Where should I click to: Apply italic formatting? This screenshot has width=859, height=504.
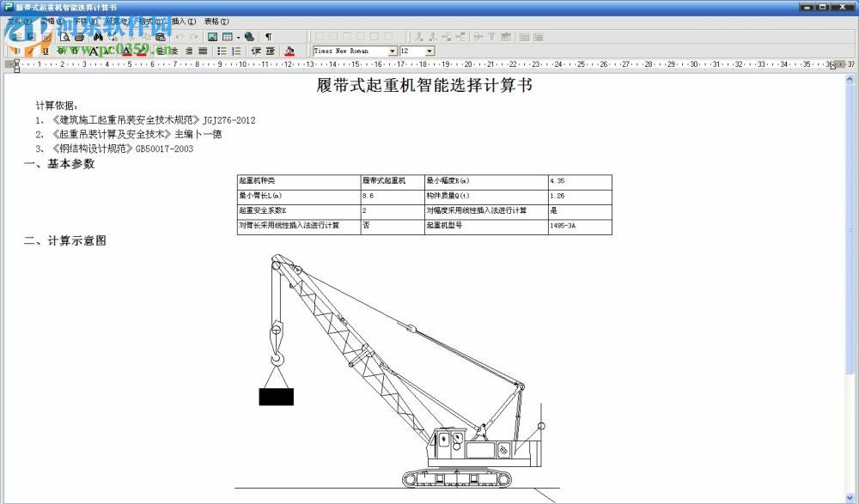pos(30,51)
